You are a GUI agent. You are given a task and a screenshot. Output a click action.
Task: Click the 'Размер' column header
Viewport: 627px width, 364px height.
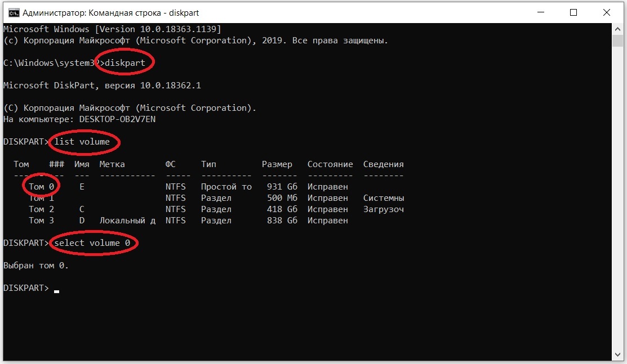pyautogui.click(x=277, y=164)
